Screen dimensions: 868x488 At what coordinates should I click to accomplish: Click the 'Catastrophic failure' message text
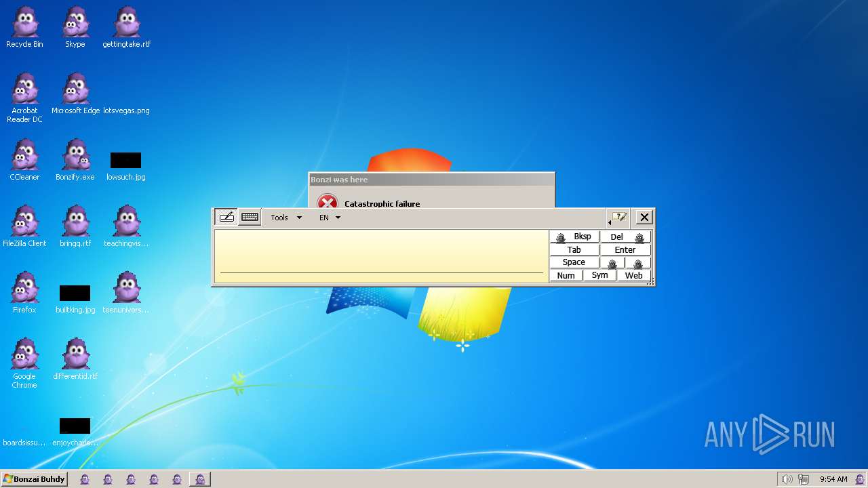coord(382,203)
